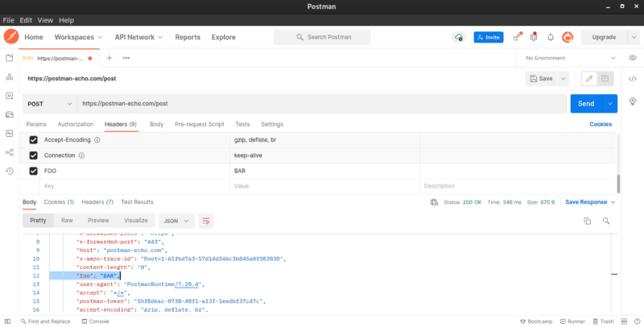
Task: Switch to comment mode icon
Action: pyautogui.click(x=605, y=78)
